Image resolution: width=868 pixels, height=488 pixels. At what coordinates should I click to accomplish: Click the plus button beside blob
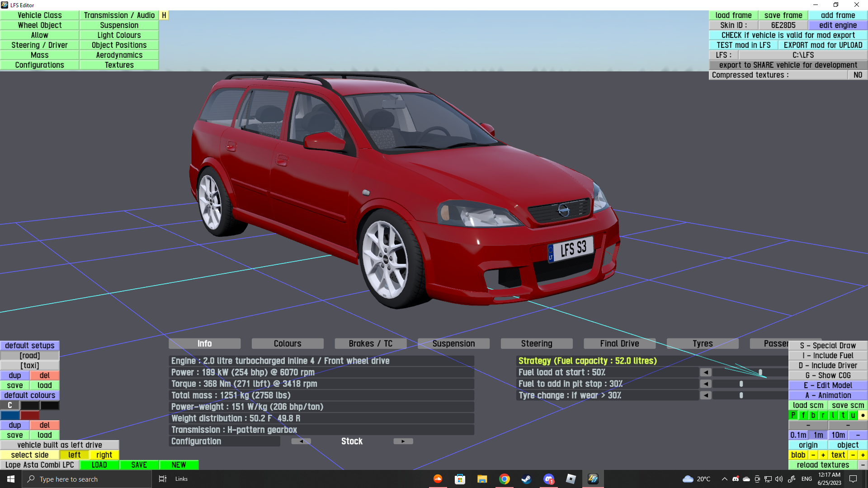coord(823,455)
